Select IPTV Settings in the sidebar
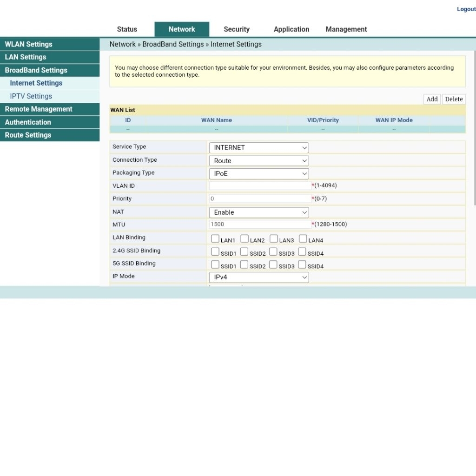The height and width of the screenshot is (476, 476). [x=31, y=96]
